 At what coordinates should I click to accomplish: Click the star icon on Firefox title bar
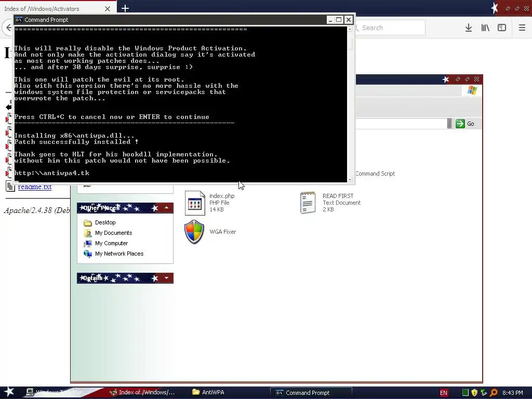point(495,8)
